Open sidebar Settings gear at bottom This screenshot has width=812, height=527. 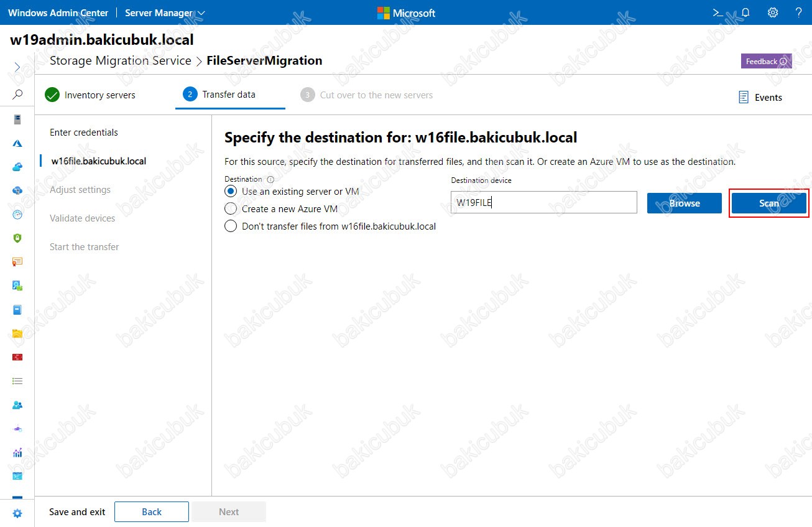coord(17,513)
